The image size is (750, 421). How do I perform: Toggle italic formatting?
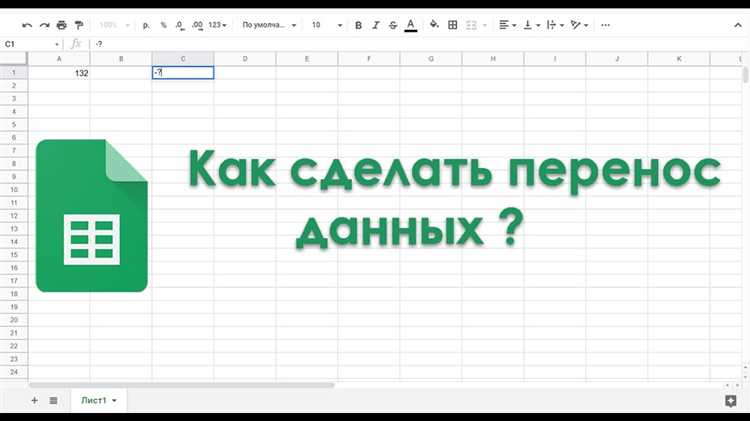point(375,25)
